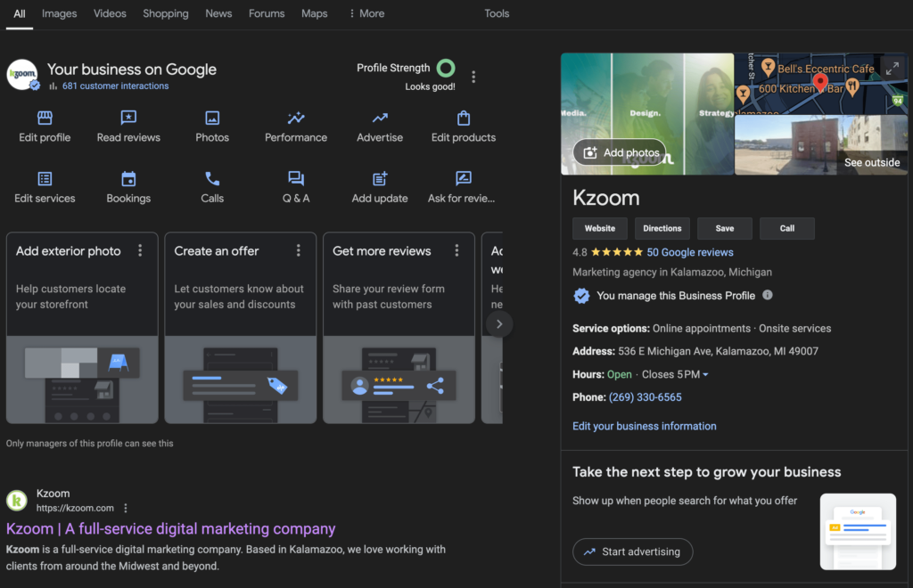Open the Add exterior photo card
This screenshot has height=588, width=913.
(82, 328)
